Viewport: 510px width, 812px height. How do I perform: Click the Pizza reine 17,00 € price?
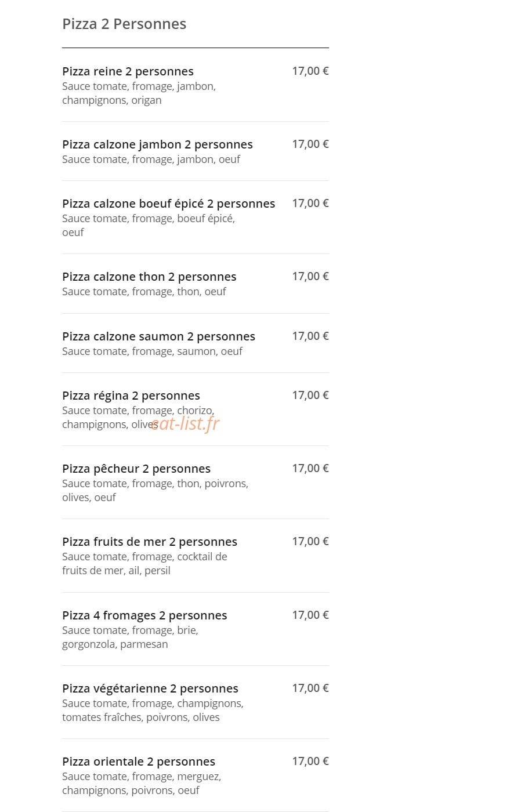coord(310,71)
